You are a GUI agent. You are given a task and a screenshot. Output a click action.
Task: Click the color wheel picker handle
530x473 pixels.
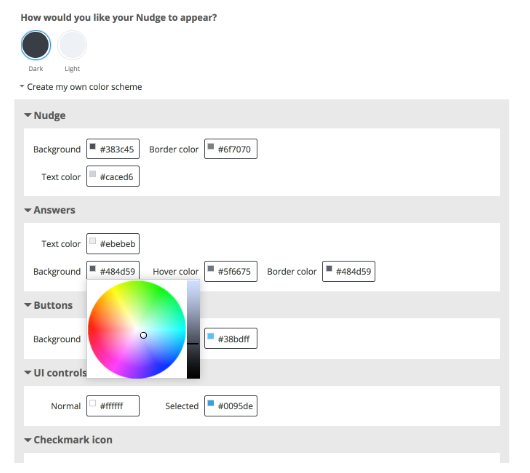[x=143, y=335]
